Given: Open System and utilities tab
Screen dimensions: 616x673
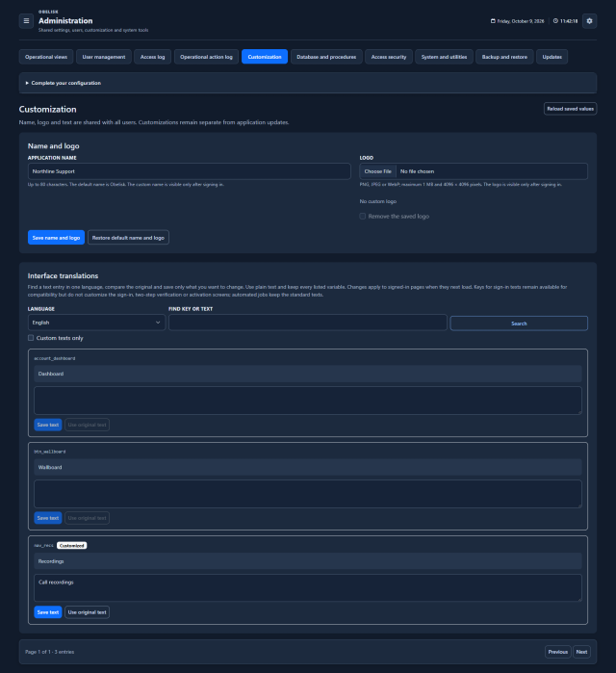Looking at the screenshot, I should coord(444,57).
